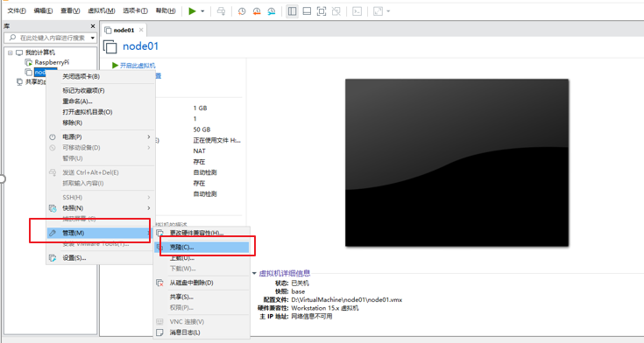
Task: Click the node01 heading icon
Action: pyautogui.click(x=110, y=46)
